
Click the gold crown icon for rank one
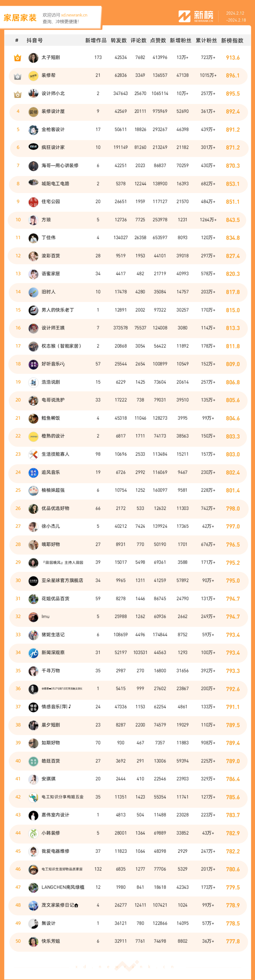click(17, 58)
